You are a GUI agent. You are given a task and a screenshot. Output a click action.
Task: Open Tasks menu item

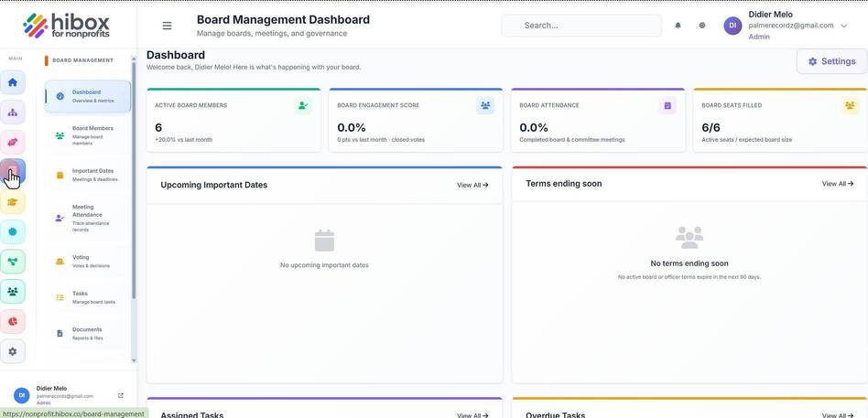(88, 297)
